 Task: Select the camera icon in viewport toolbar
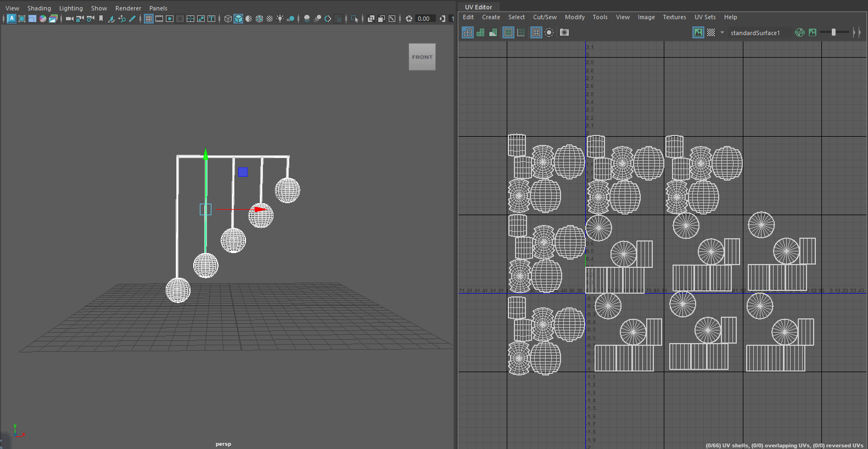point(69,19)
